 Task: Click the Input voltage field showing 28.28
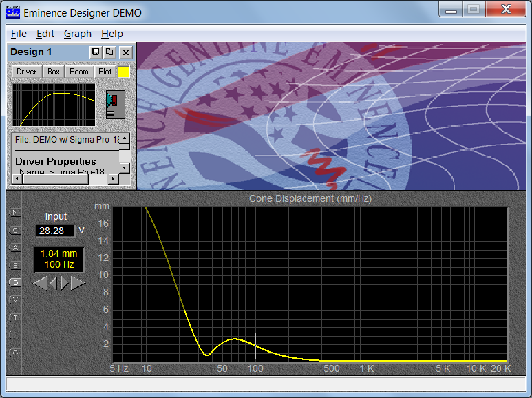[x=55, y=231]
